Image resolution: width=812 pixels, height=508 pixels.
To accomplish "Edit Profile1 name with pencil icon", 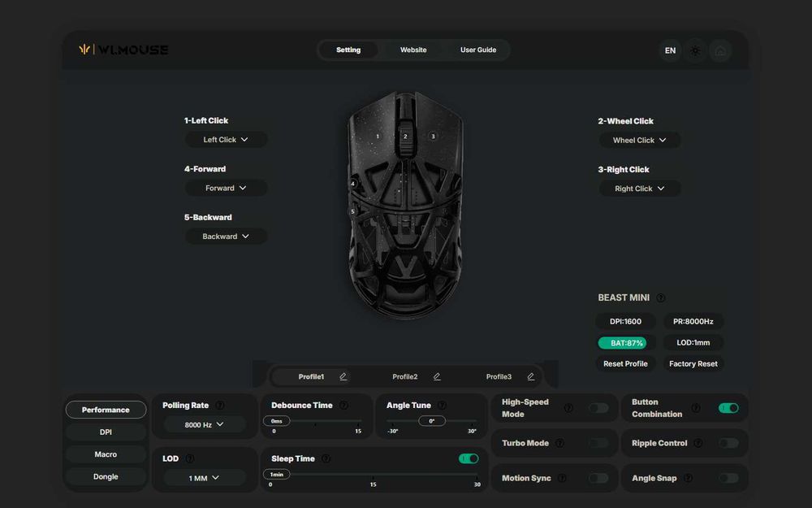I will 343,376.
